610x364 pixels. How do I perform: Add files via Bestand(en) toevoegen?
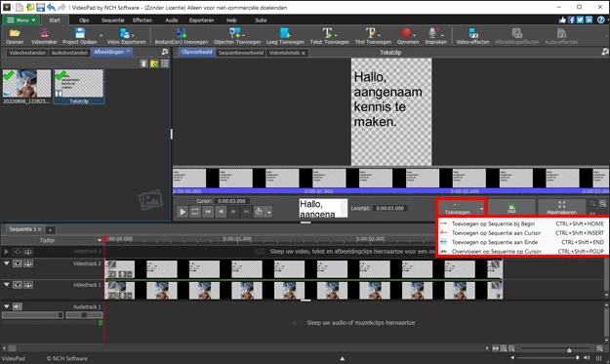tap(182, 36)
